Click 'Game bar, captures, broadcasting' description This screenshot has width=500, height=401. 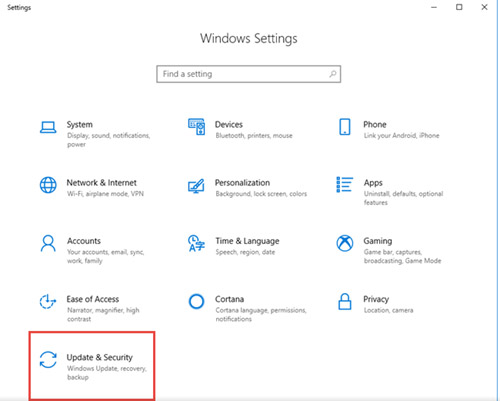(x=402, y=256)
